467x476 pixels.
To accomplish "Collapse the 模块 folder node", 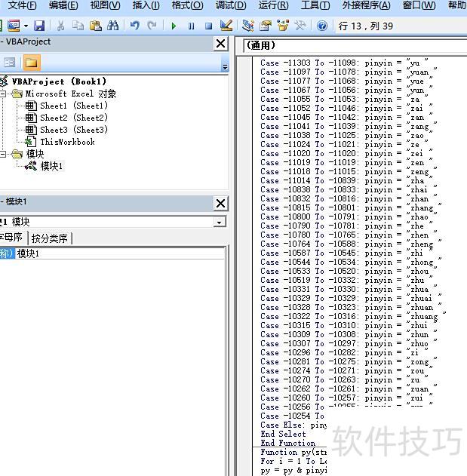I will click(4, 155).
